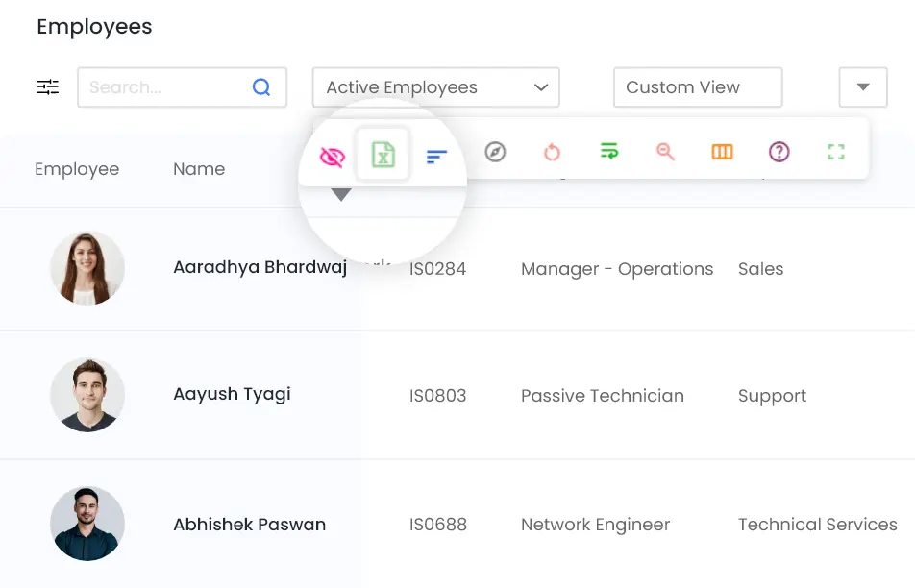Click the blue sort lines icon
Screen dimensions: 915x588
(436, 156)
